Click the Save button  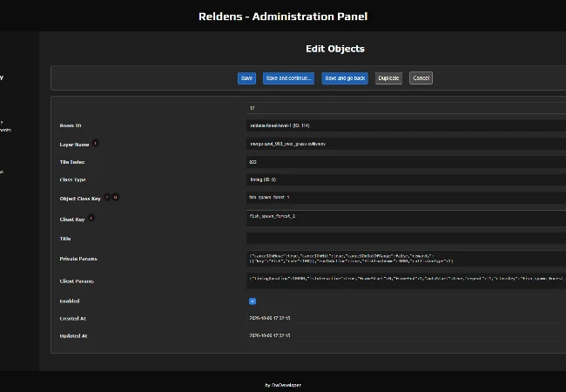click(246, 78)
